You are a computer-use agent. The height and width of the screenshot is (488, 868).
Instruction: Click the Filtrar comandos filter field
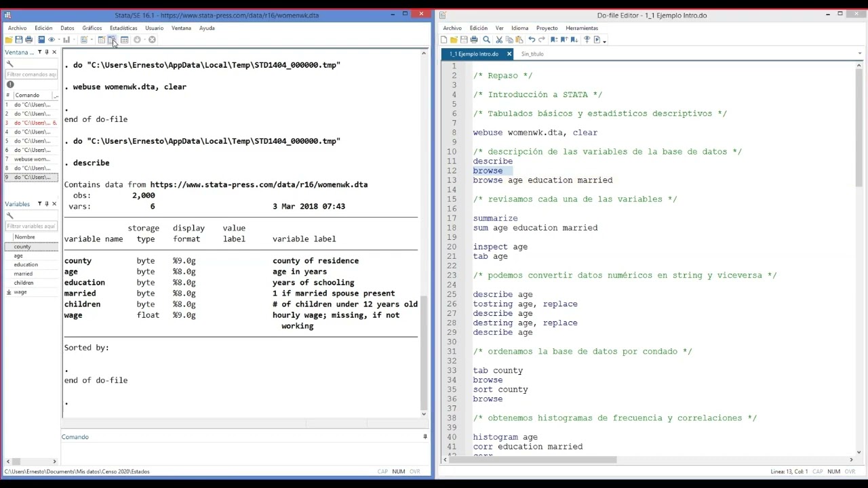click(x=31, y=75)
